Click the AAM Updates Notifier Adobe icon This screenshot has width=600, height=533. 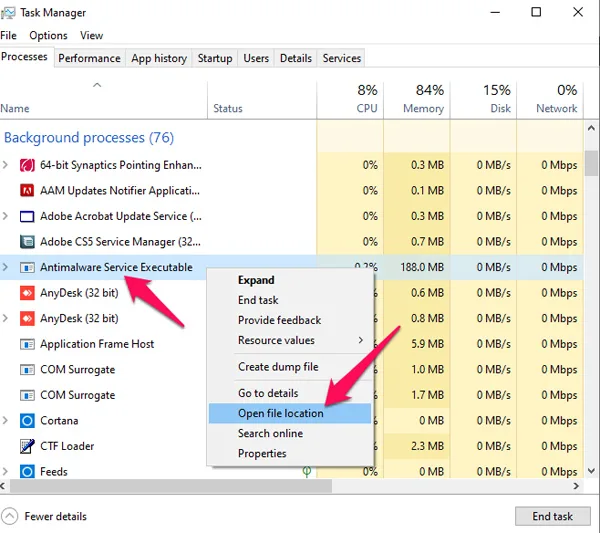(x=27, y=191)
